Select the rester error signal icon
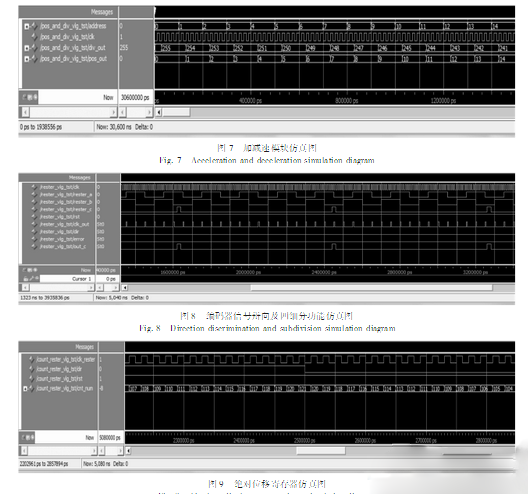Screen dimensions: 528x494 coord(34,239)
